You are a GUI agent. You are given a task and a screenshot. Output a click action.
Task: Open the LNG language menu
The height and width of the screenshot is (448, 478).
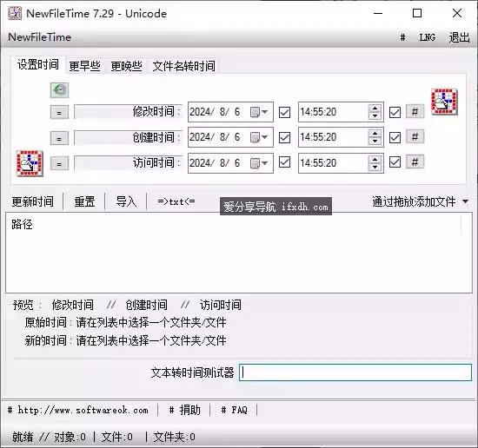pyautogui.click(x=428, y=37)
